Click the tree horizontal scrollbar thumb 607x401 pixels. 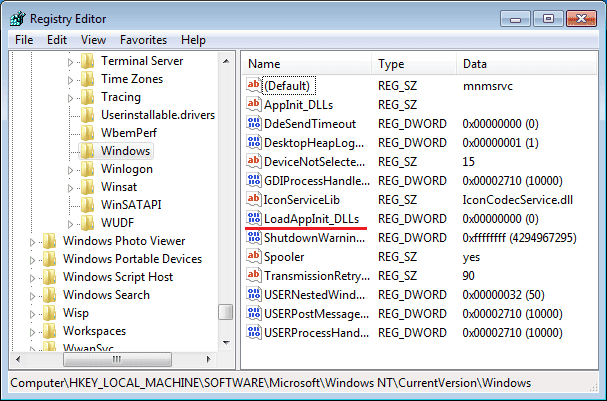[117, 360]
